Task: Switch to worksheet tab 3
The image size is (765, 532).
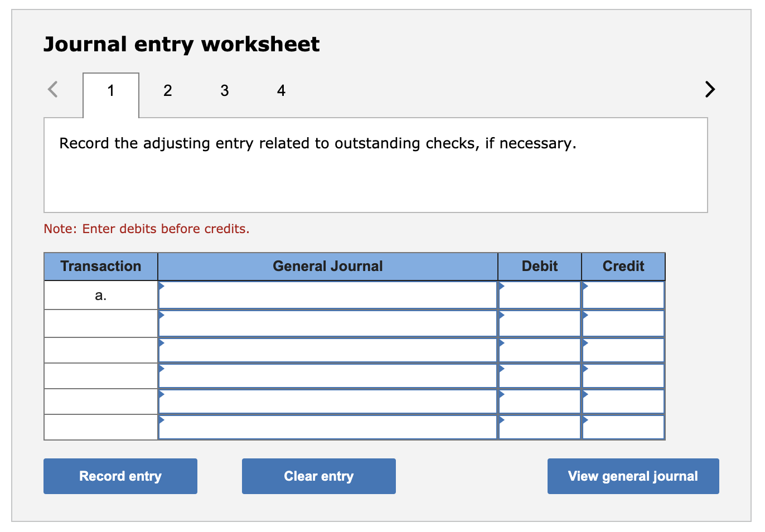Action: [x=224, y=90]
